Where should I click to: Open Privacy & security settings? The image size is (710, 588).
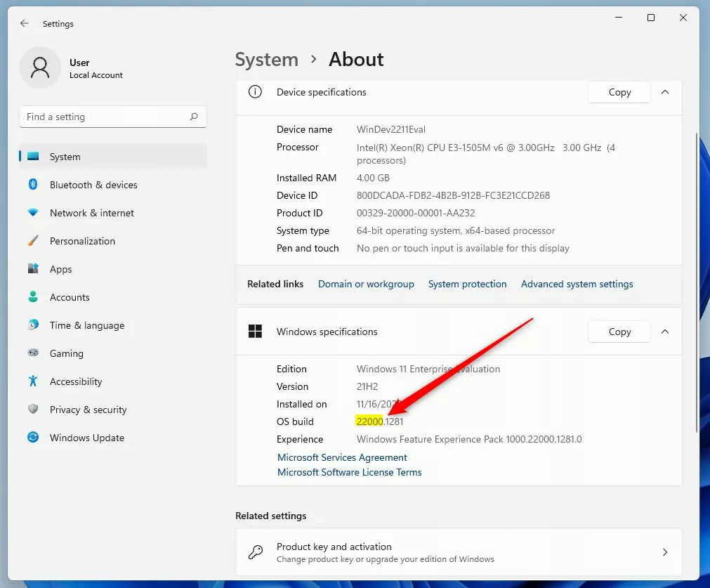point(113,410)
